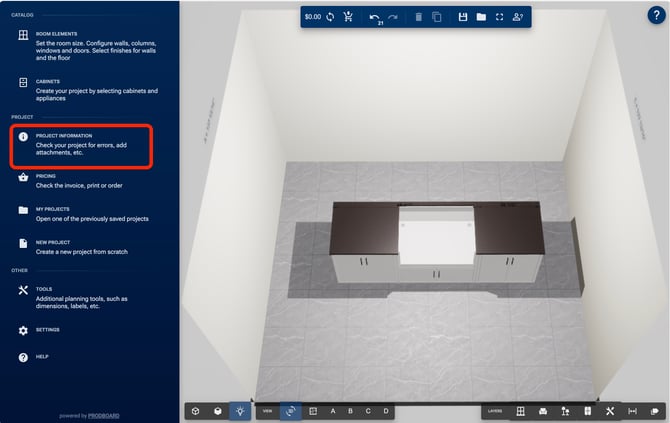
Task: Click the refresh price icon
Action: pyautogui.click(x=330, y=17)
